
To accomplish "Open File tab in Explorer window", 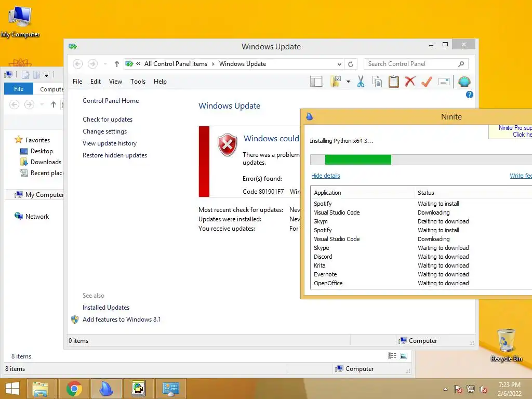I will (19, 89).
